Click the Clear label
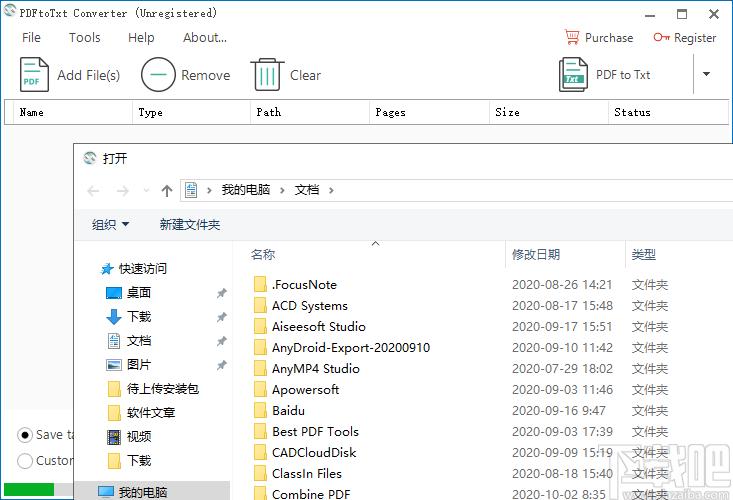This screenshot has height=500, width=733. (x=305, y=75)
